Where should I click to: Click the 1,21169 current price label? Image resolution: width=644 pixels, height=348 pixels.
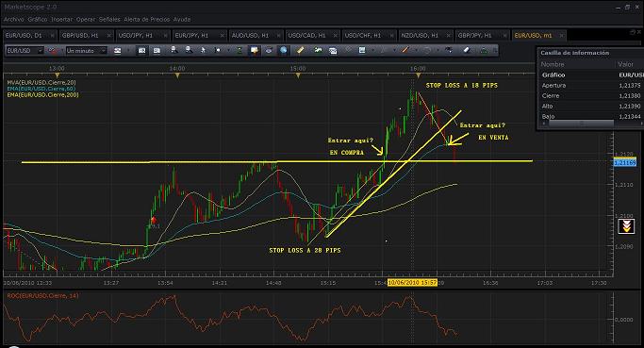[625, 163]
